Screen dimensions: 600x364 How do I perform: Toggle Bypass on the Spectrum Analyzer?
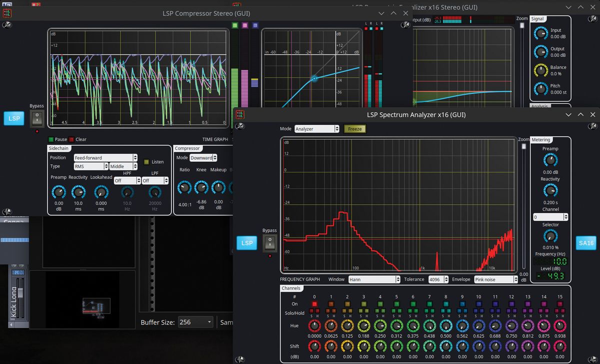point(269,244)
